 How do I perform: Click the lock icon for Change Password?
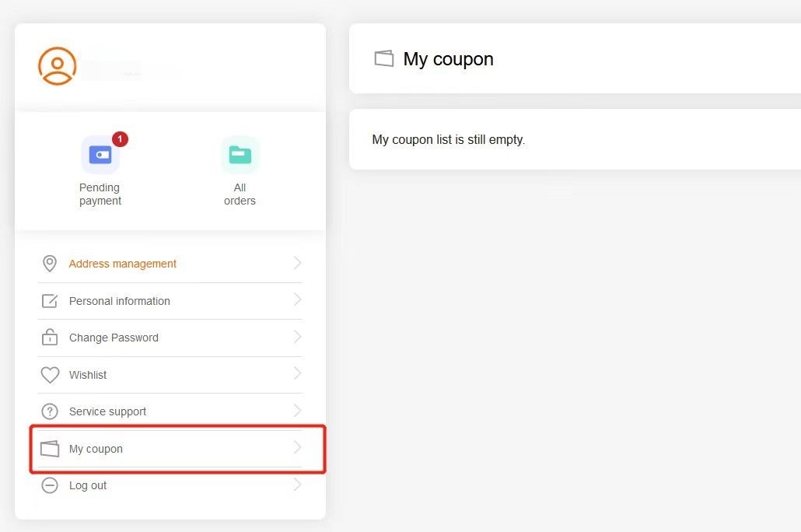[x=50, y=338]
